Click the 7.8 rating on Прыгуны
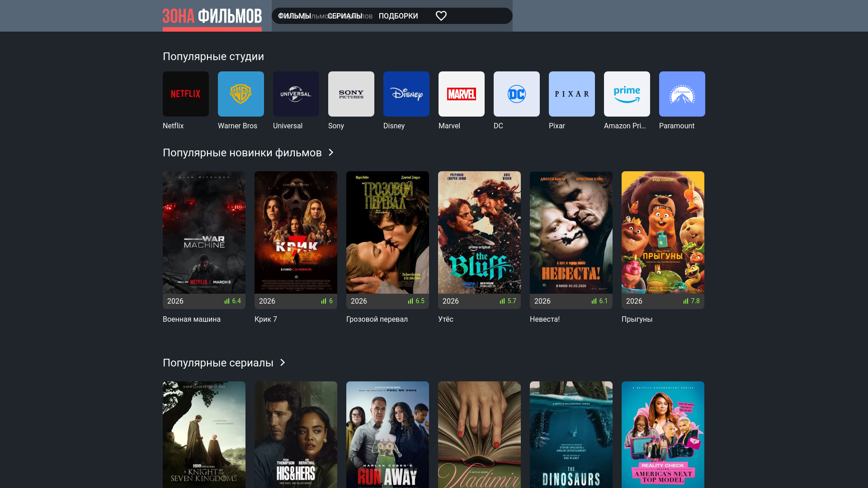 point(695,301)
